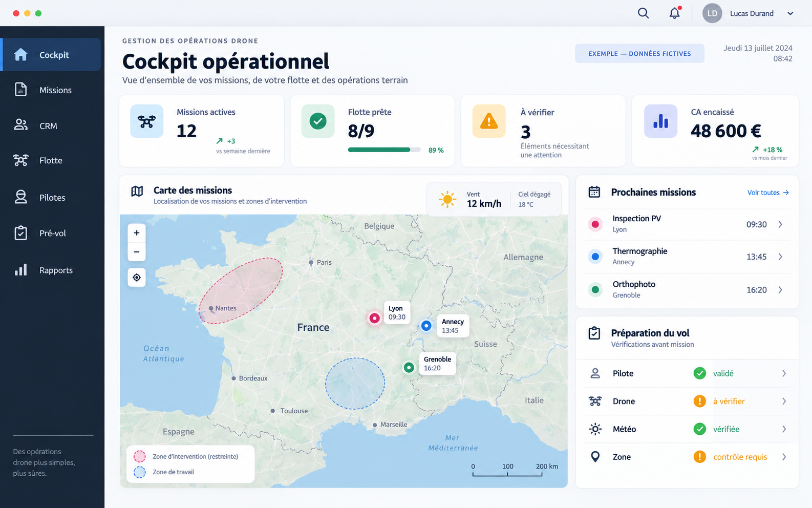The height and width of the screenshot is (508, 812).
Task: Click the Grenoble map marker pin
Action: 409,367
